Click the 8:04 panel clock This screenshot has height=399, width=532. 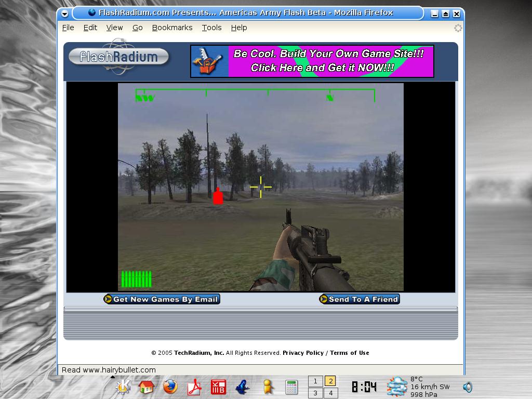pos(364,387)
